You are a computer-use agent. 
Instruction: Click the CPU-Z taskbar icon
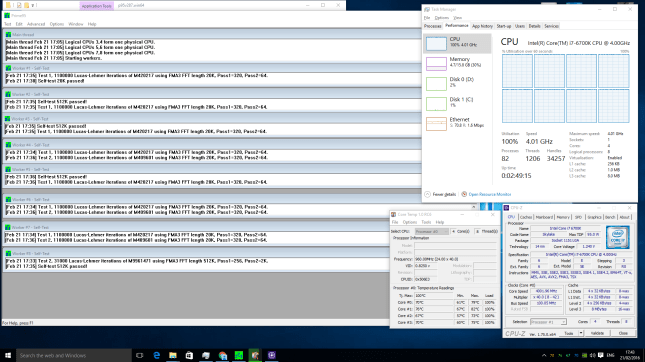[271, 355]
